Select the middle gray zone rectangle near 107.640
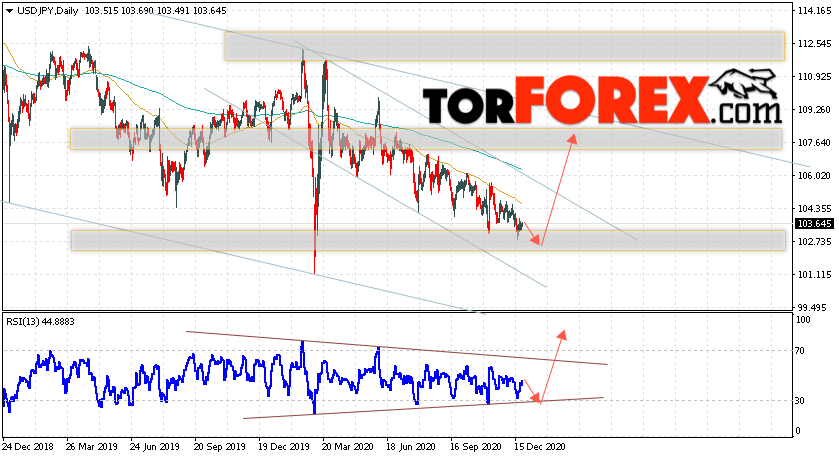The image size is (839, 458). click(x=426, y=139)
